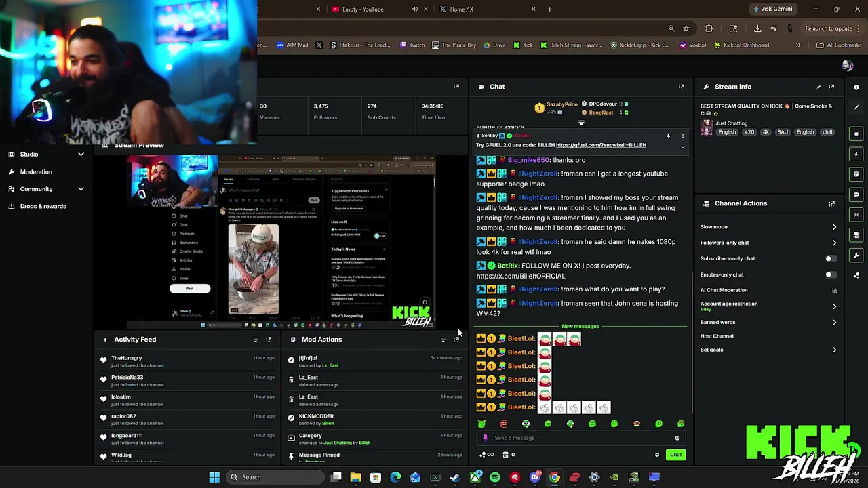Edit stream info with the header pencil icon
The height and width of the screenshot is (488, 868).
pos(818,87)
